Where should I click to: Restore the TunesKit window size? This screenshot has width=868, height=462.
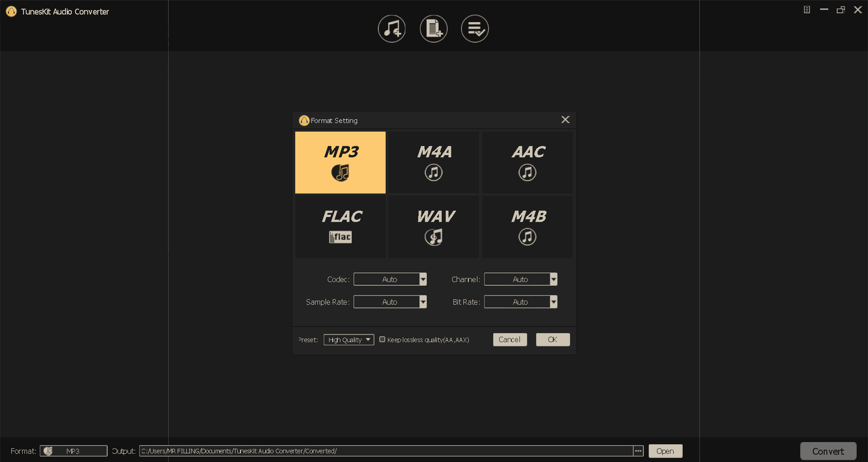[x=841, y=10]
